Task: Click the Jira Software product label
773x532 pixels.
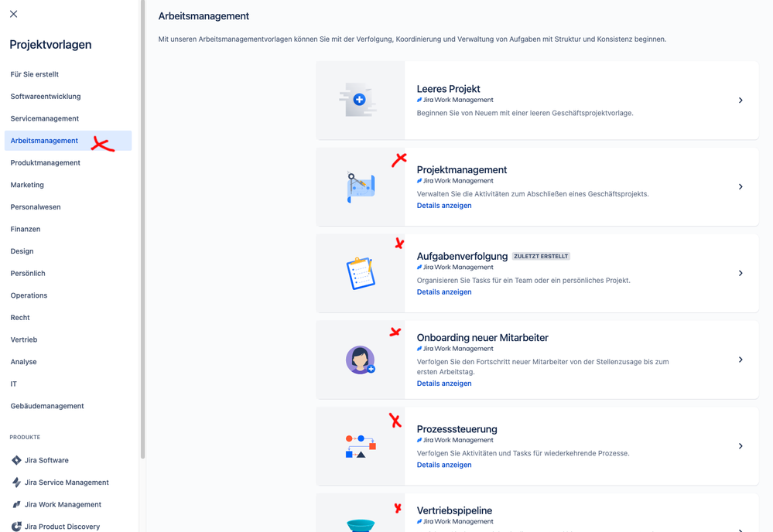Action: tap(46, 460)
